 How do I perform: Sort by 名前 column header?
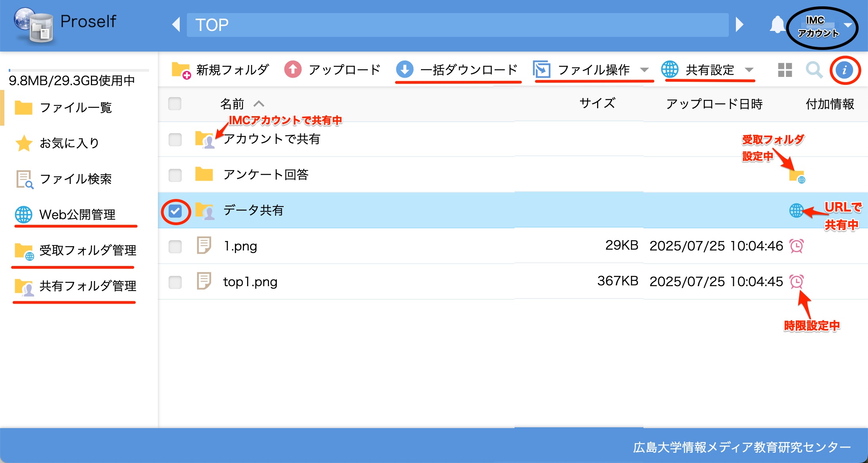[x=232, y=104]
